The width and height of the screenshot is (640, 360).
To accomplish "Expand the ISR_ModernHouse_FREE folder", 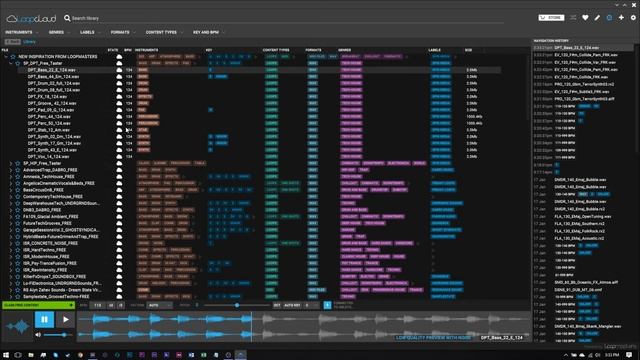I will [11, 257].
